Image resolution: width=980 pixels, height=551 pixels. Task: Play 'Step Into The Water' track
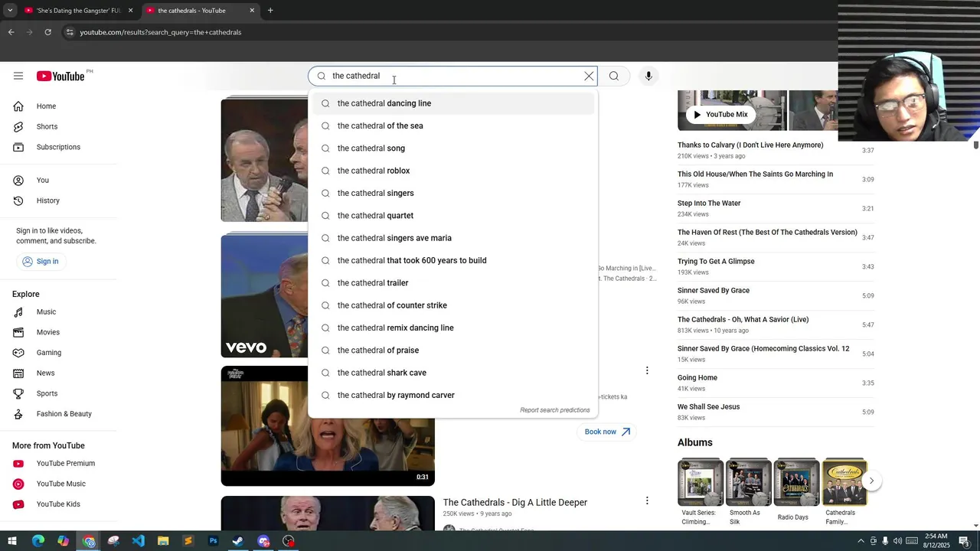(x=775, y=208)
